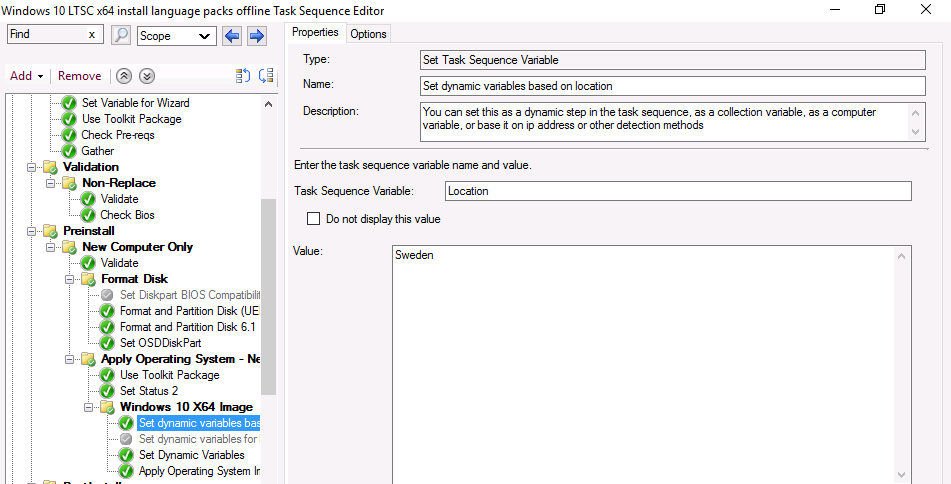Select Format and Partition Disk 6.1 step
This screenshot has width=951, height=484.
coord(187,327)
